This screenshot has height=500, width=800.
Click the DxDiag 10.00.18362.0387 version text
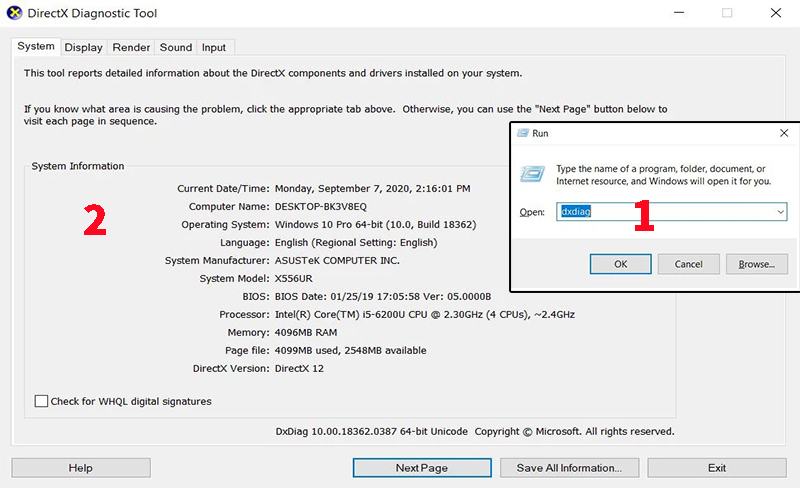coord(371,432)
